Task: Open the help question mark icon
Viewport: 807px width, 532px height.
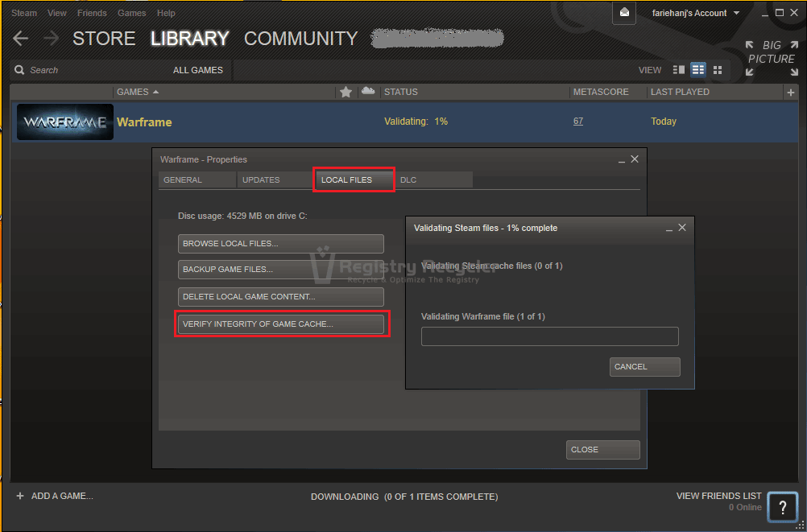Action: (782, 507)
